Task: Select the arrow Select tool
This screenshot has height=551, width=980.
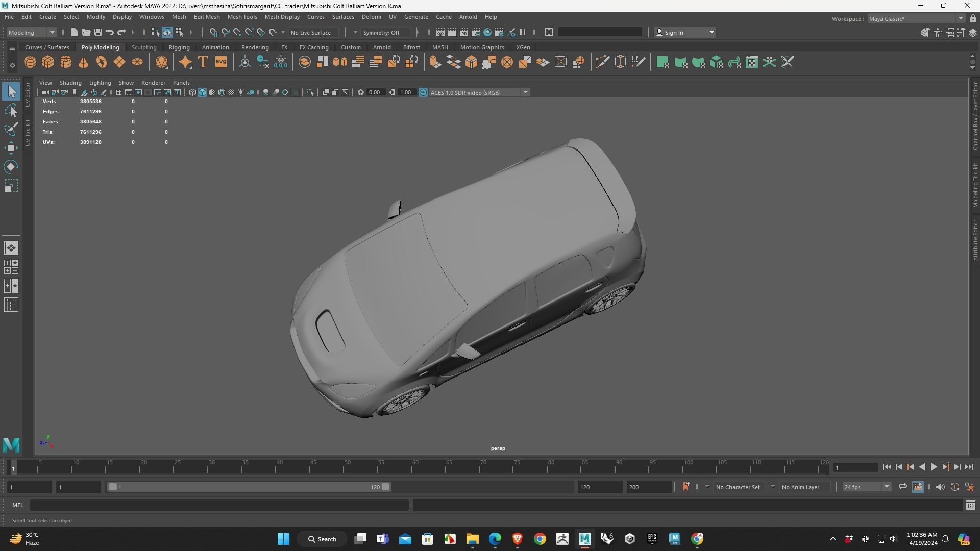Action: [x=11, y=92]
